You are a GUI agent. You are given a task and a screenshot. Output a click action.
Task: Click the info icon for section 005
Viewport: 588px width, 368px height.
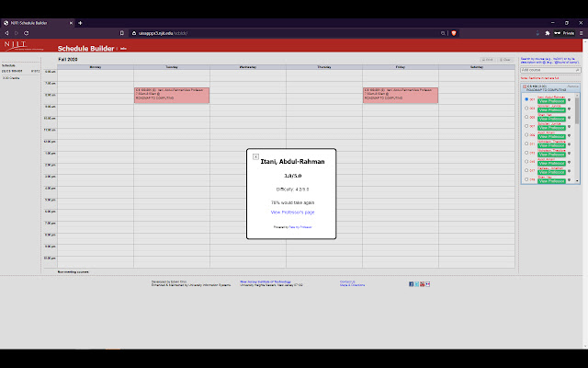[x=569, y=118]
